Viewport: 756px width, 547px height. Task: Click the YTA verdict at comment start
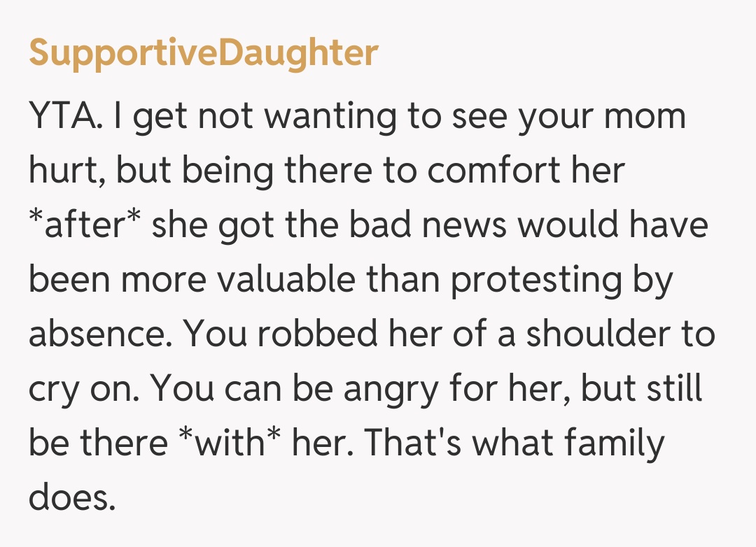pos(66,115)
